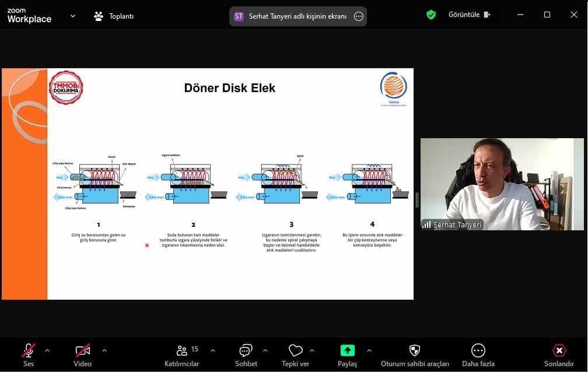Expand video options arrow next to Video
The image size is (588, 372).
coord(104,350)
